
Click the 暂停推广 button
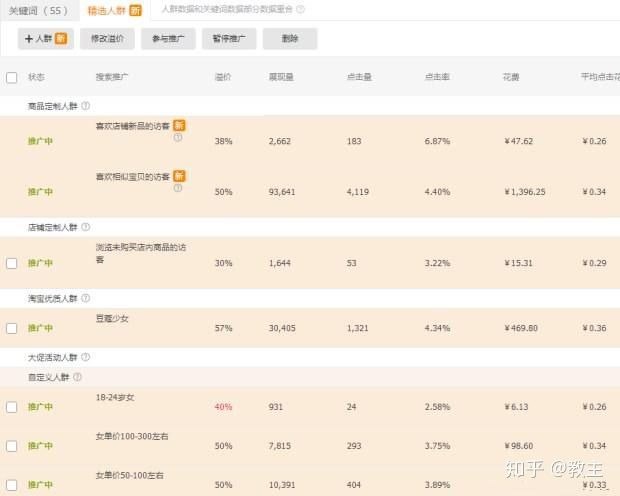click(x=229, y=38)
